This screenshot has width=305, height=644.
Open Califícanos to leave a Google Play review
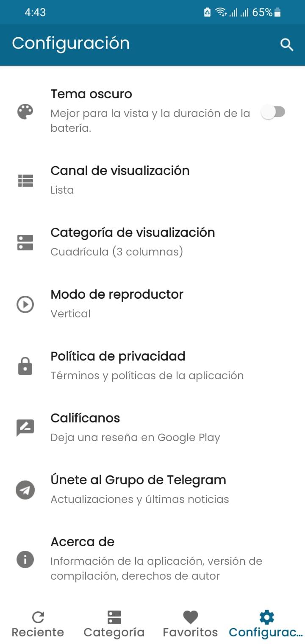[152, 428]
